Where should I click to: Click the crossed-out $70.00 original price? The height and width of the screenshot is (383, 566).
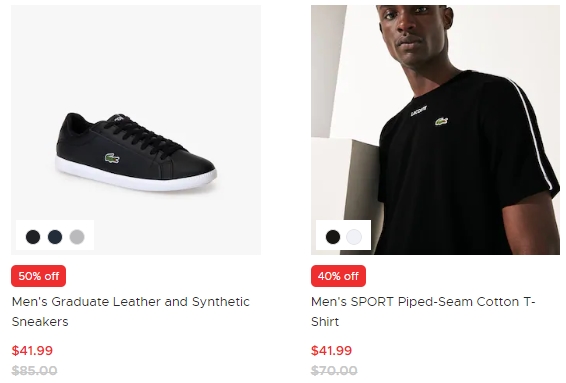pos(334,371)
